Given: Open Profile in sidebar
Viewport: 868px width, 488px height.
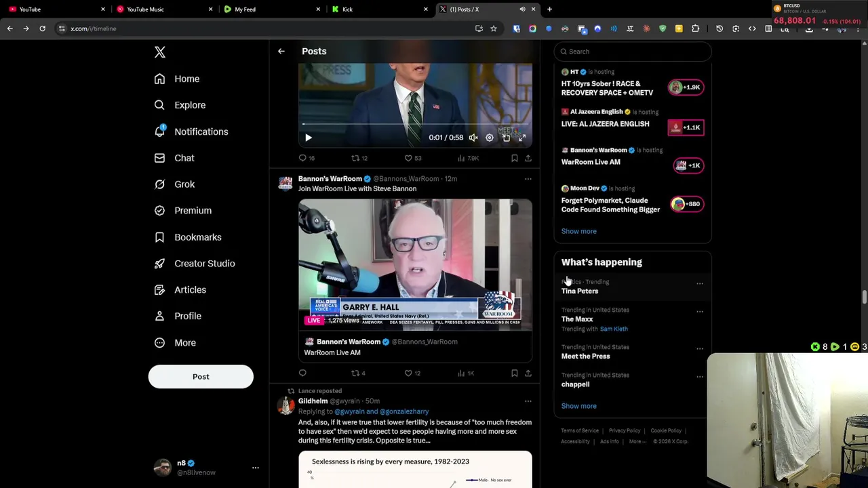Looking at the screenshot, I should click(x=178, y=317).
